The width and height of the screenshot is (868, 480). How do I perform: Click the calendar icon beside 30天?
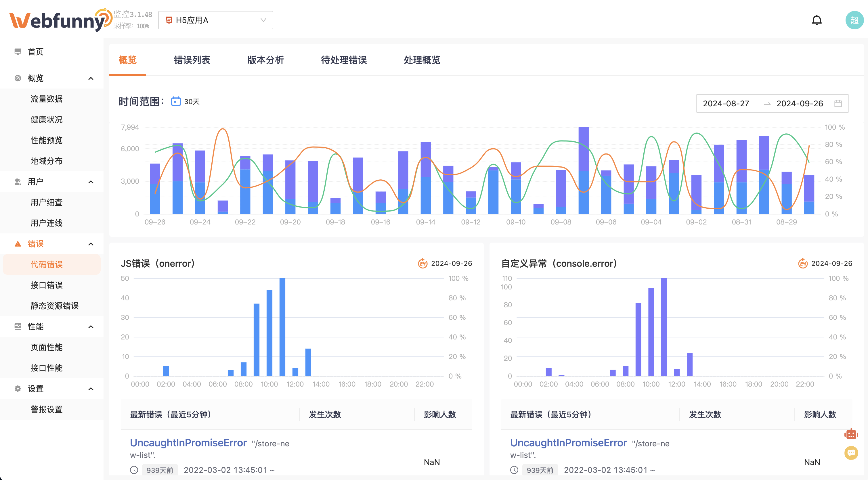(x=175, y=101)
